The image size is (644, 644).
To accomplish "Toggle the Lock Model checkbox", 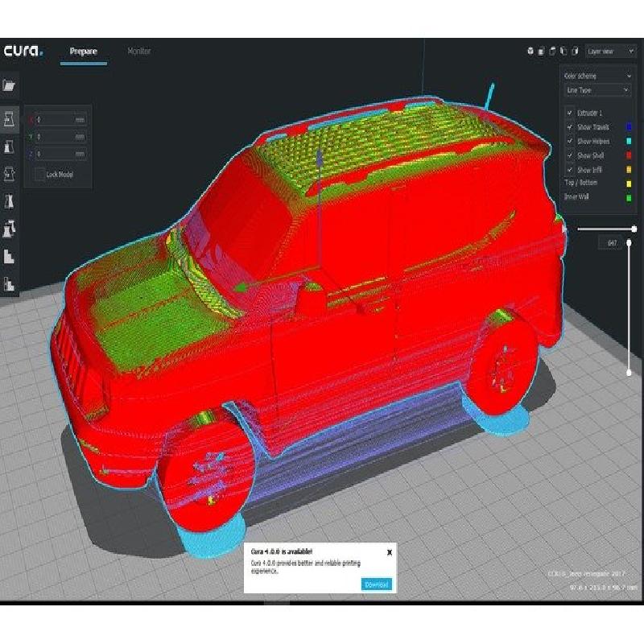I will pos(39,174).
